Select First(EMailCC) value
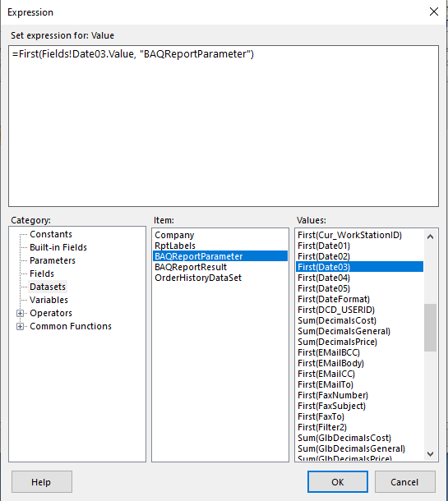Screen dimensions: 448x501 tap(359, 374)
